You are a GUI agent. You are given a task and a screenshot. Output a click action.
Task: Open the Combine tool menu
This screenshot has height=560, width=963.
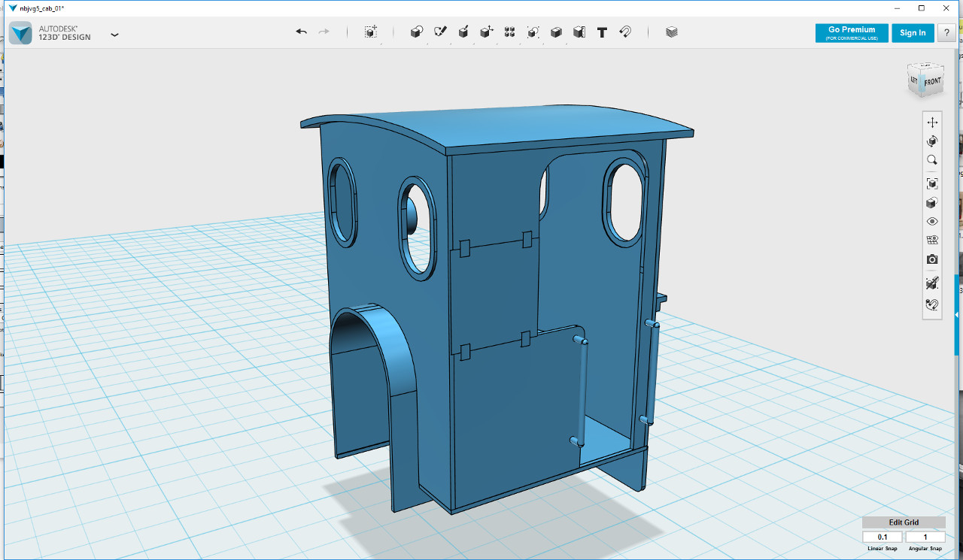click(x=556, y=32)
